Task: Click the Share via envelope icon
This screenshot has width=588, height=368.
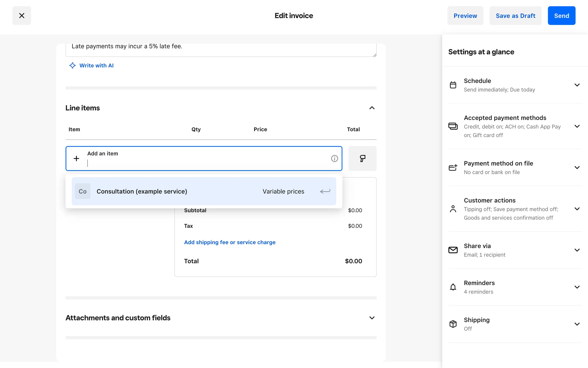Action: (453, 250)
